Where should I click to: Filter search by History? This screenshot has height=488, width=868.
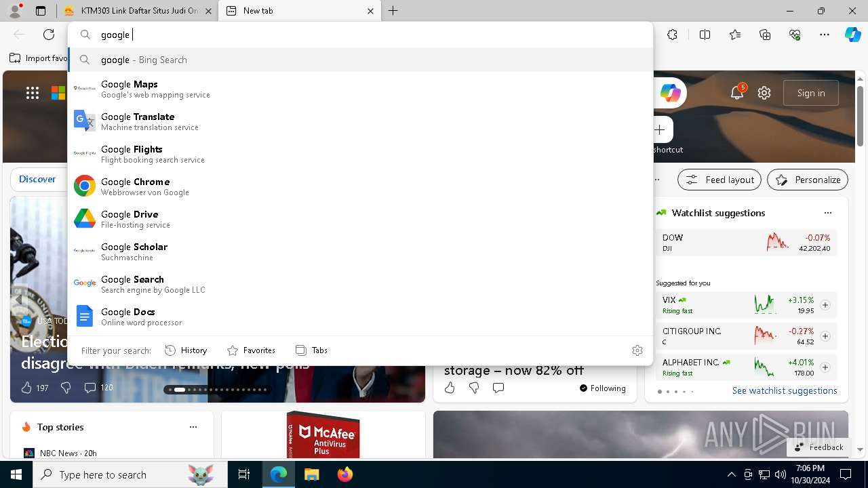click(x=186, y=350)
